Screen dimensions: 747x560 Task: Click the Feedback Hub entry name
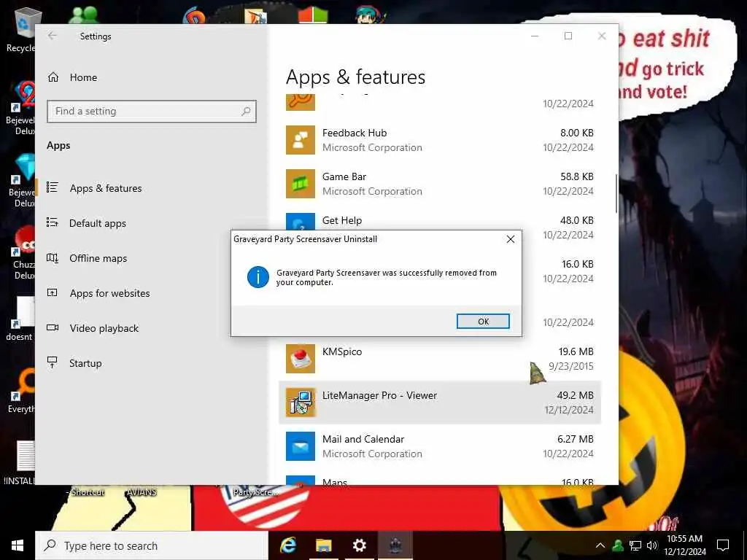click(x=355, y=133)
